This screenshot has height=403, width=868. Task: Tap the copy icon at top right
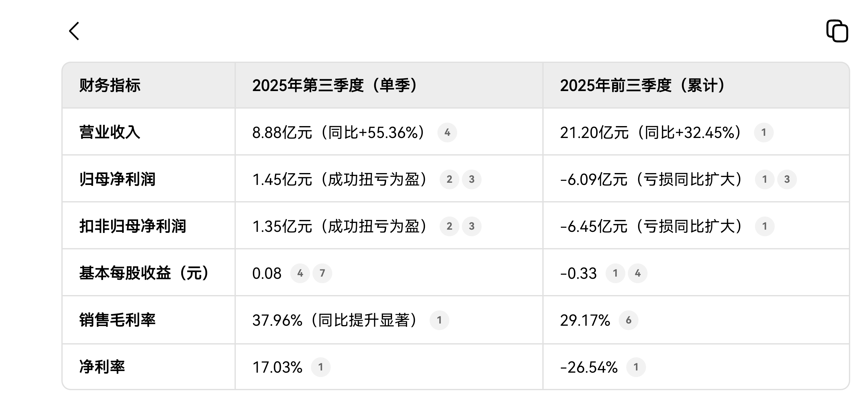[837, 31]
